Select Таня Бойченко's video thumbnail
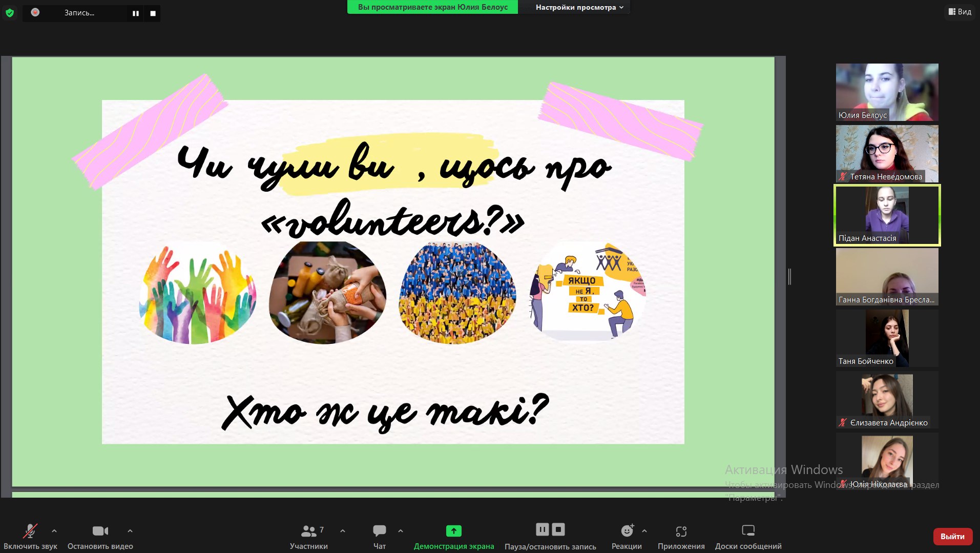Viewport: 980px width, 553px height. (887, 338)
